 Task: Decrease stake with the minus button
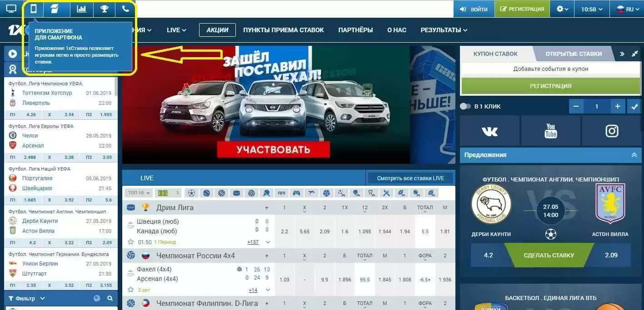576,106
